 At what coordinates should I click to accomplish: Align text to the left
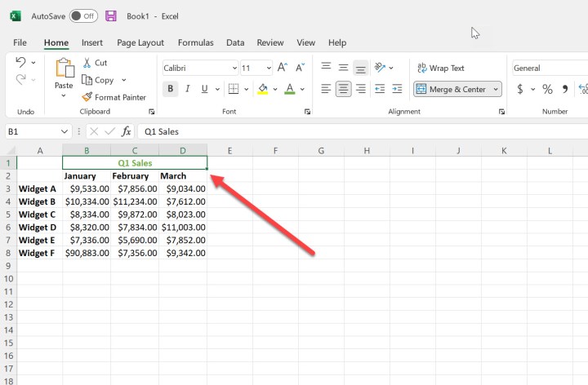click(x=326, y=89)
